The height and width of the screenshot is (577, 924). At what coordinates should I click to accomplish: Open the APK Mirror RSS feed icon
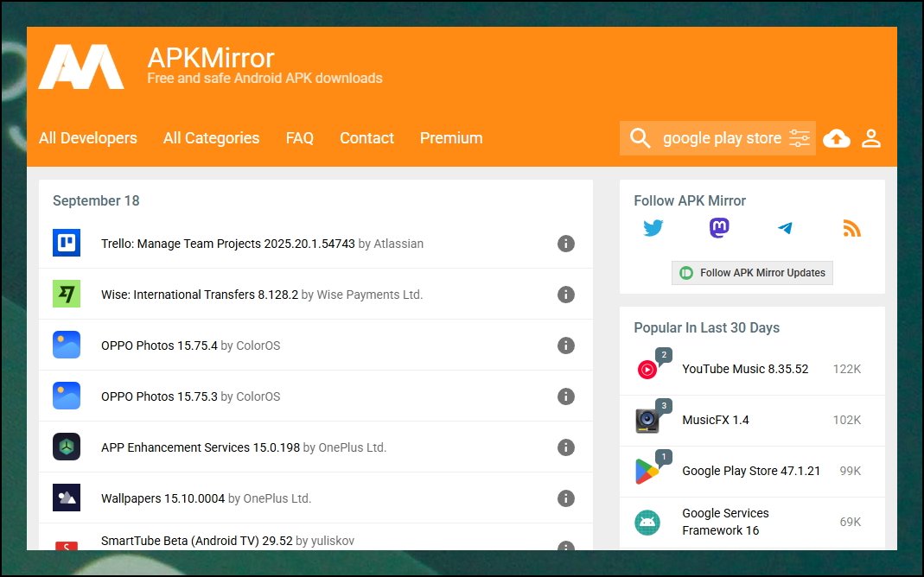pos(851,228)
